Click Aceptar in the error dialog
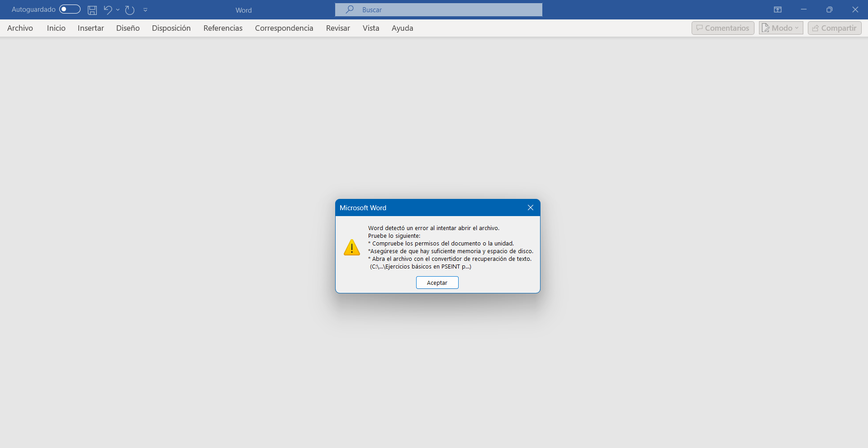The width and height of the screenshot is (868, 448). [x=437, y=283]
